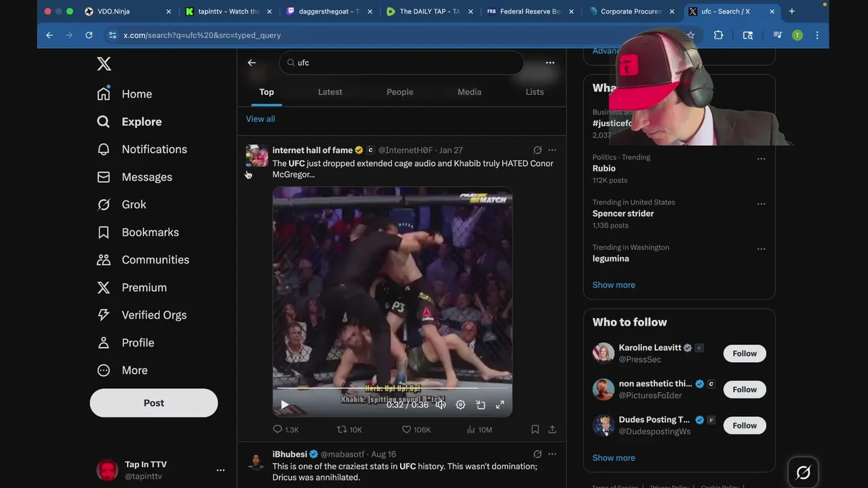Switch to the Media tab
The image size is (868, 488).
click(469, 92)
